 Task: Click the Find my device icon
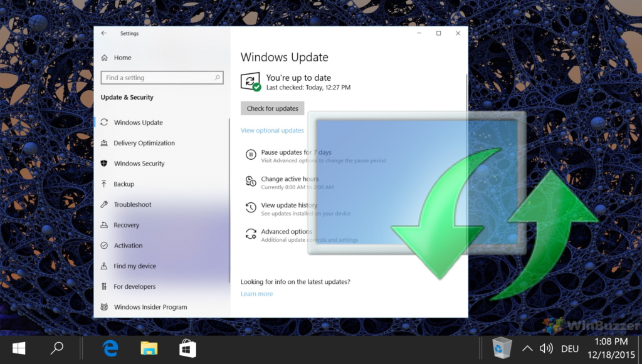(105, 266)
